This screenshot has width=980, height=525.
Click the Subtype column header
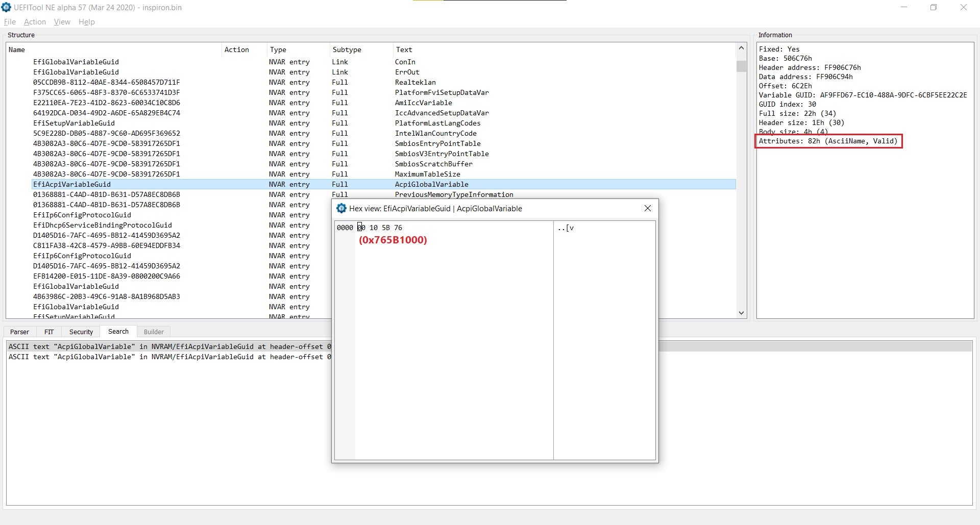tap(347, 49)
